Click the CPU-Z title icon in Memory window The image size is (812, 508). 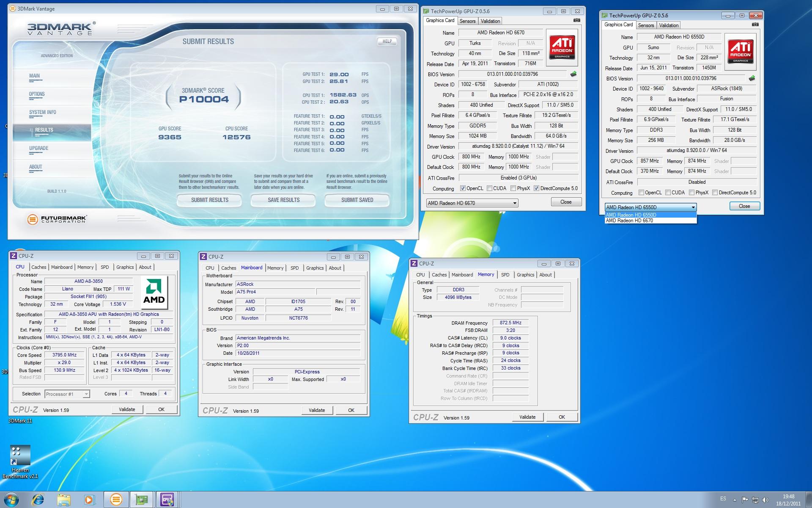click(414, 263)
